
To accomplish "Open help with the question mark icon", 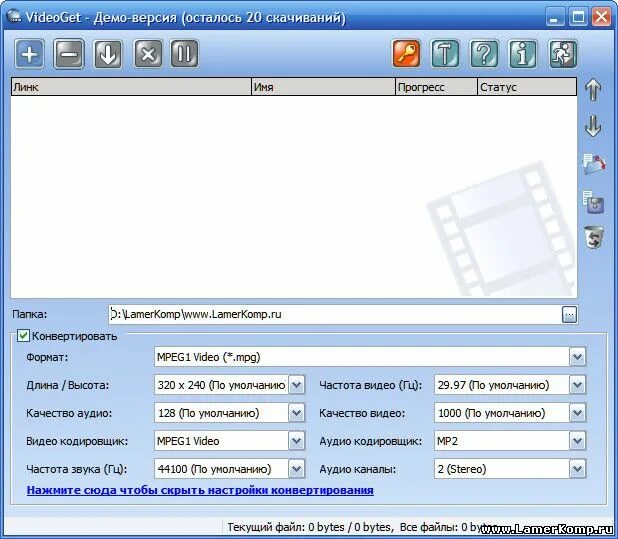I will (484, 54).
